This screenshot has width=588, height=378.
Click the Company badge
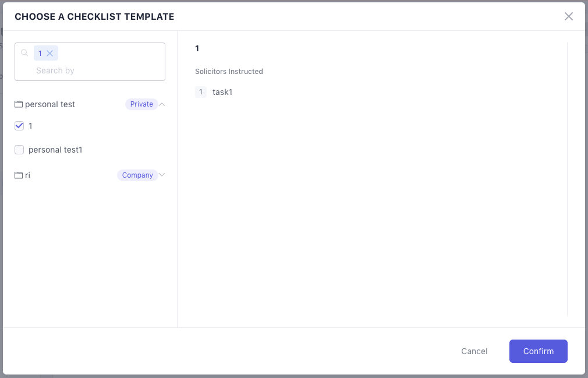click(137, 175)
